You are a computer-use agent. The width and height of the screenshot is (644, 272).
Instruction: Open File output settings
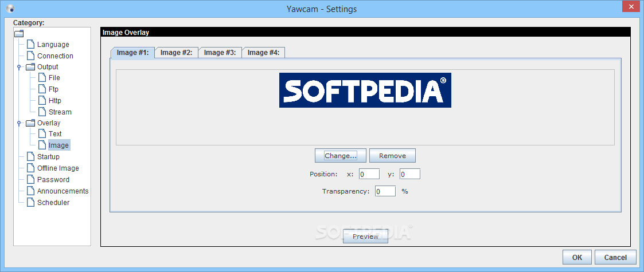pyautogui.click(x=54, y=78)
